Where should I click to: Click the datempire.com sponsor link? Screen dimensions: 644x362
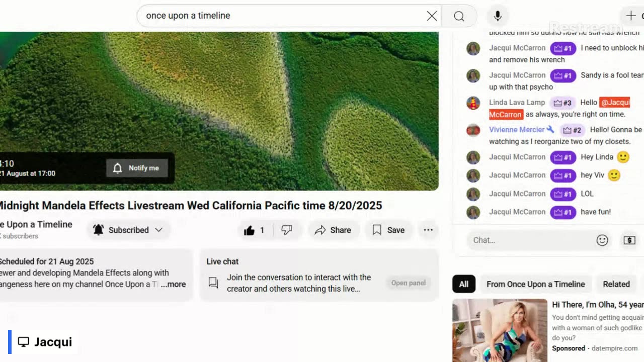point(613,348)
